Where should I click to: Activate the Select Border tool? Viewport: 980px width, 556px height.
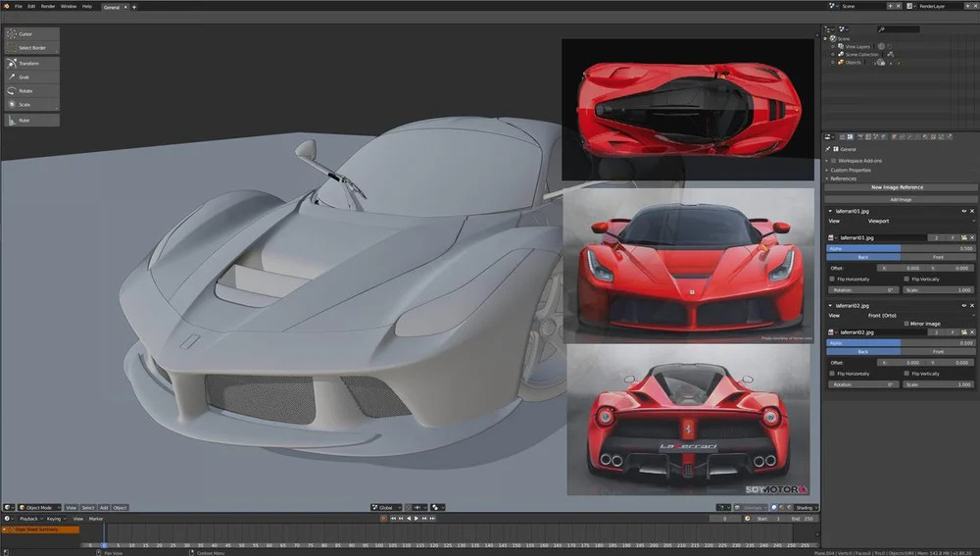point(31,47)
